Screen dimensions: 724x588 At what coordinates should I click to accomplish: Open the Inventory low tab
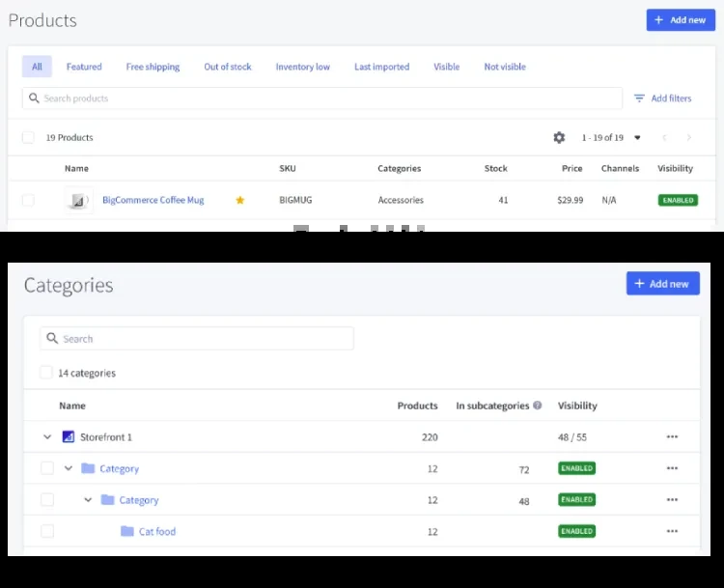click(303, 67)
